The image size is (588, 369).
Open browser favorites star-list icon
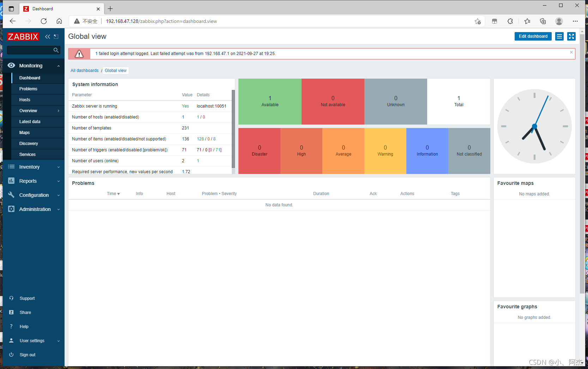pos(527,21)
